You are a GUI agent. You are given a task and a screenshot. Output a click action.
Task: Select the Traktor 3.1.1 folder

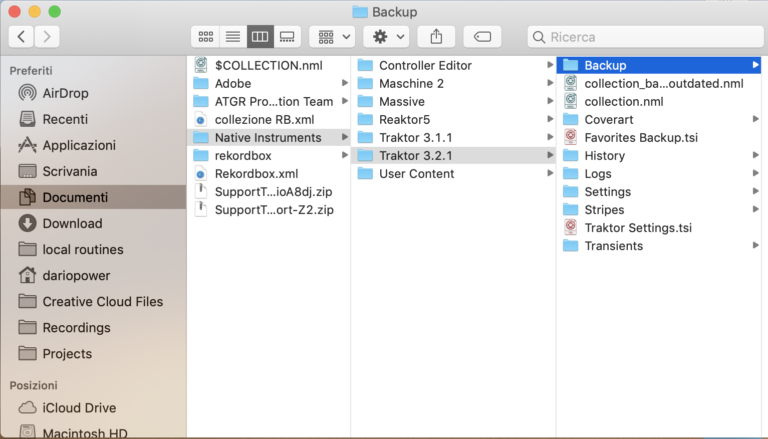coord(454,138)
